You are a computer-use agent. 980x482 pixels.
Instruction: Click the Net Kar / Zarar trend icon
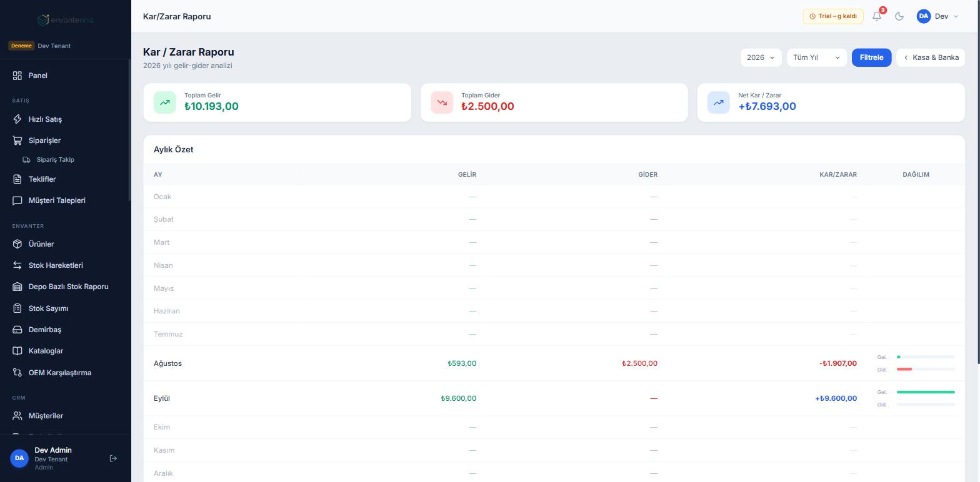click(x=719, y=102)
